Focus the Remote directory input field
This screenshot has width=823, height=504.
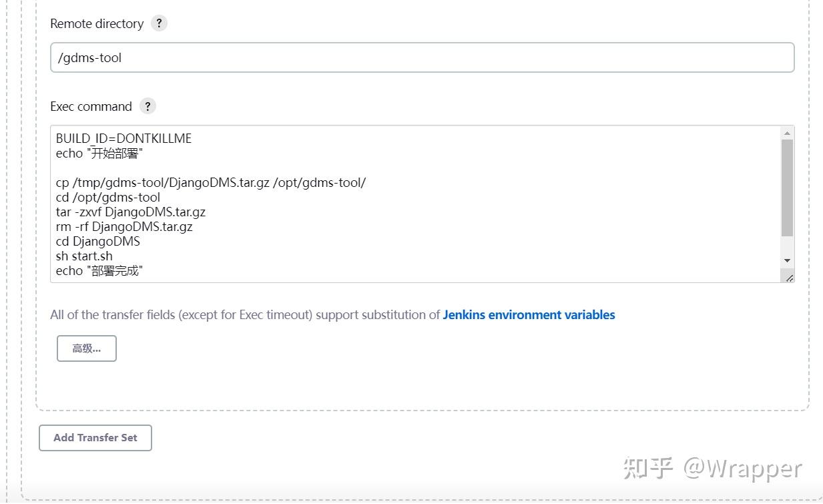click(422, 58)
